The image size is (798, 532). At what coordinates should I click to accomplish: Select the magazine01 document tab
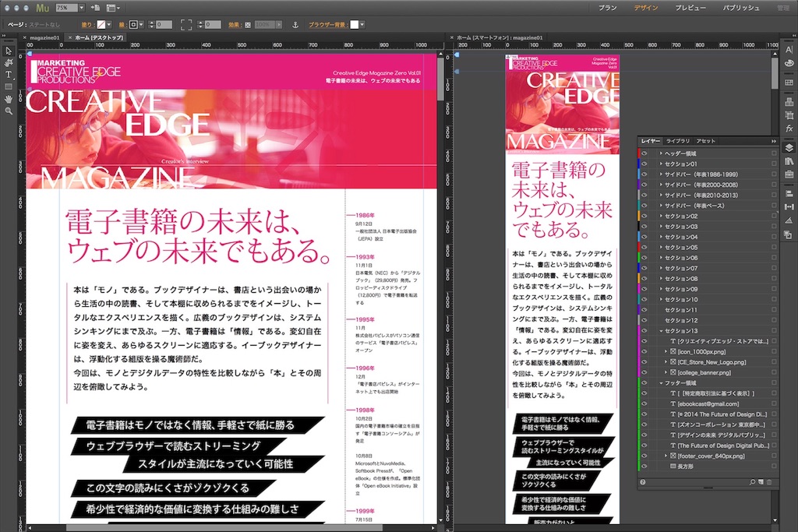coord(44,37)
